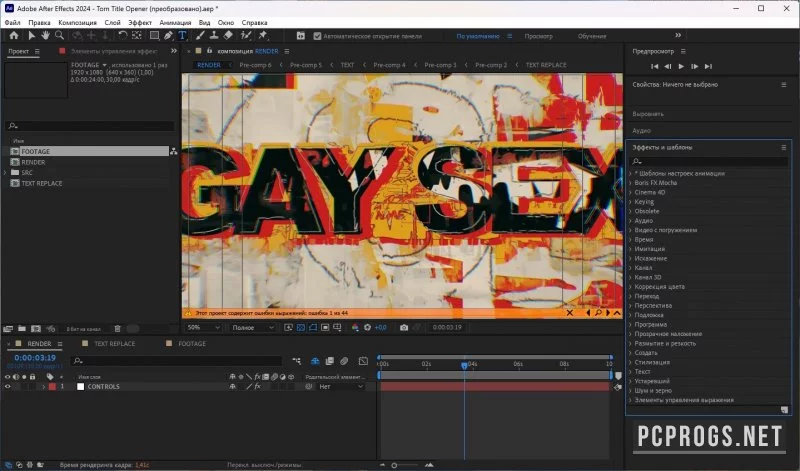Select the Zoom magnifier tool
Image resolution: width=800 pixels, height=471 pixels.
60,35
